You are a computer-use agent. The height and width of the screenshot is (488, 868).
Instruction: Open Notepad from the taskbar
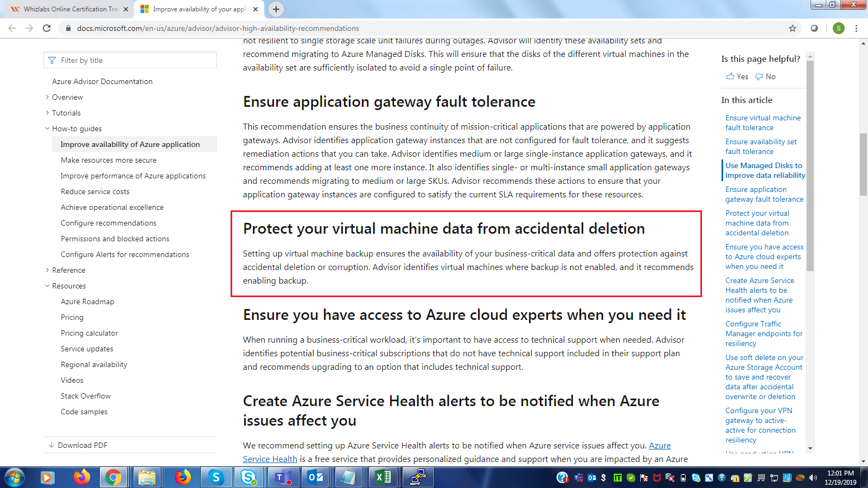pyautogui.click(x=349, y=477)
